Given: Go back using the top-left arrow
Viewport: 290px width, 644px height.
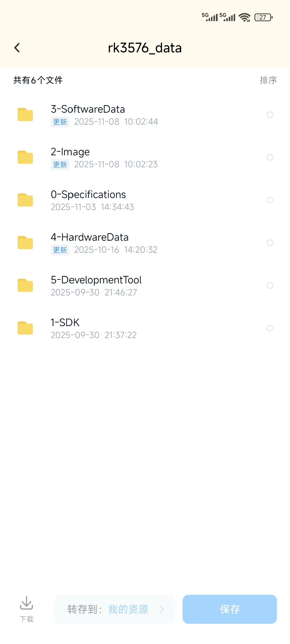Looking at the screenshot, I should [x=17, y=48].
